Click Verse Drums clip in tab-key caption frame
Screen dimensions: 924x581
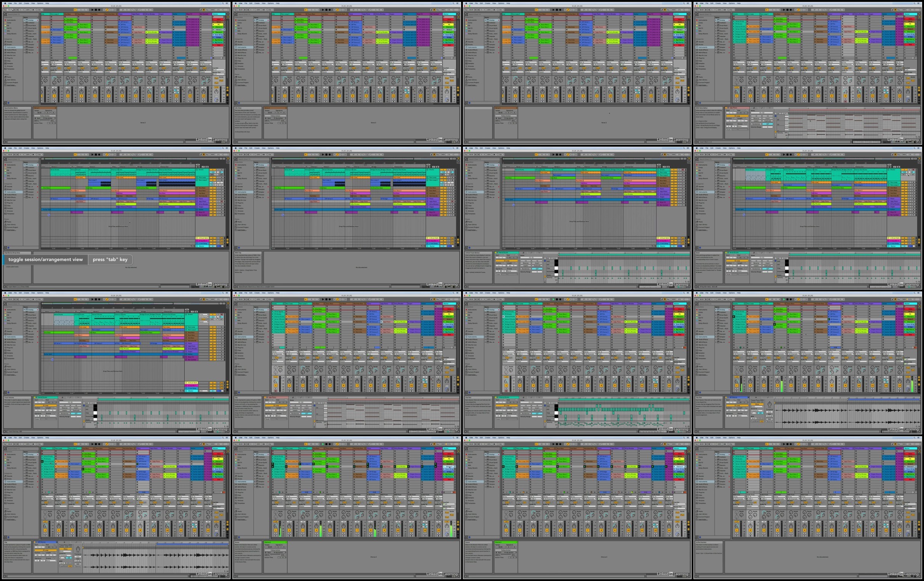tap(61, 172)
